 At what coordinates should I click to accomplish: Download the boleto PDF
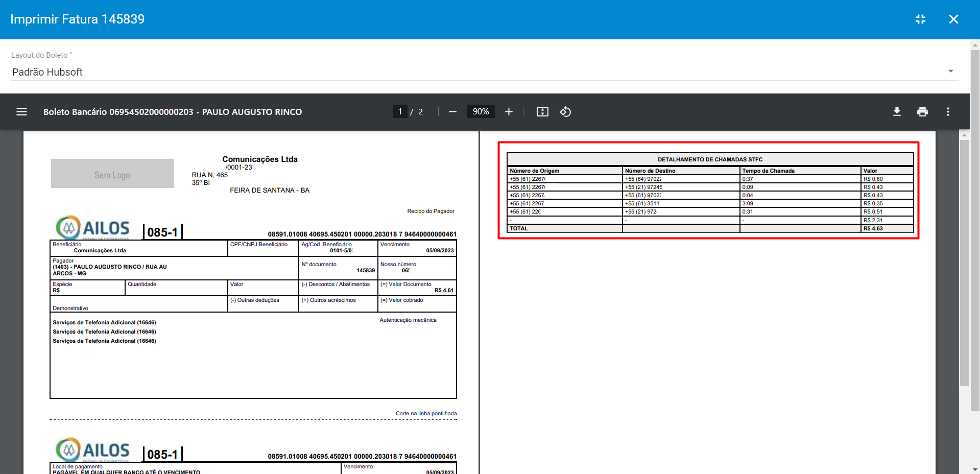(897, 111)
